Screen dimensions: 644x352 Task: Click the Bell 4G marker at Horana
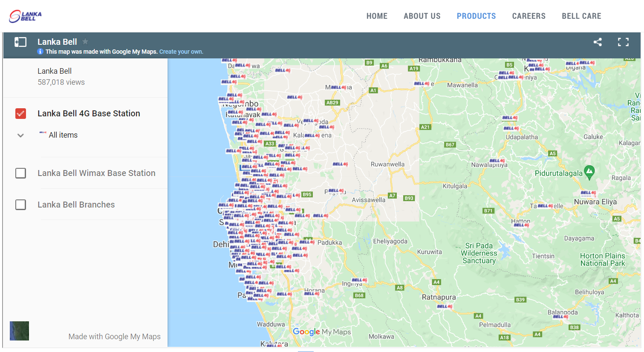pyautogui.click(x=312, y=293)
